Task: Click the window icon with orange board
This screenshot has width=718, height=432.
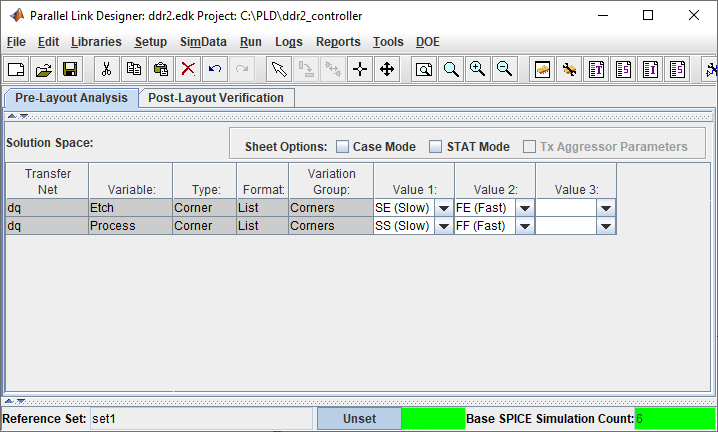Action: 542,69
